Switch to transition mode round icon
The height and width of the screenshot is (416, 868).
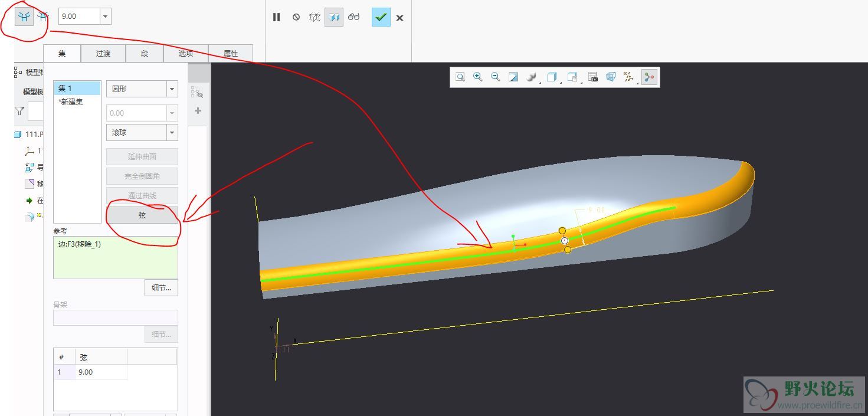click(x=42, y=17)
